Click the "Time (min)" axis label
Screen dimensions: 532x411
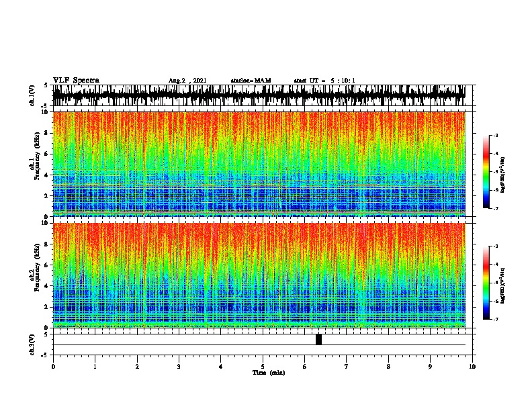(x=269, y=373)
